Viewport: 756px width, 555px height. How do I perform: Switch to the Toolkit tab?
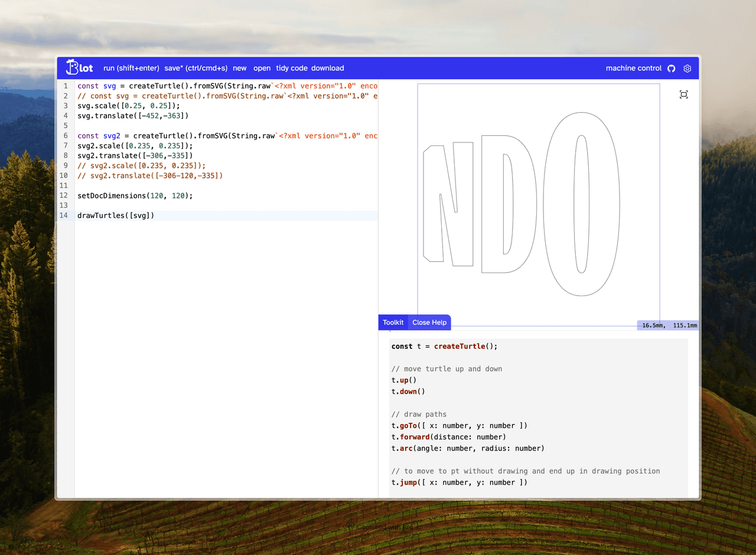[393, 322]
